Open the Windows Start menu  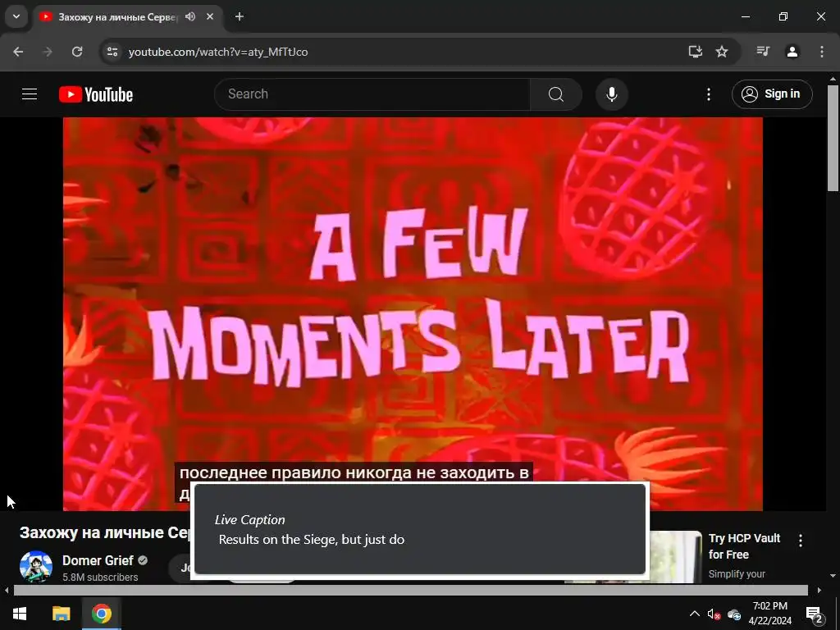point(20,614)
